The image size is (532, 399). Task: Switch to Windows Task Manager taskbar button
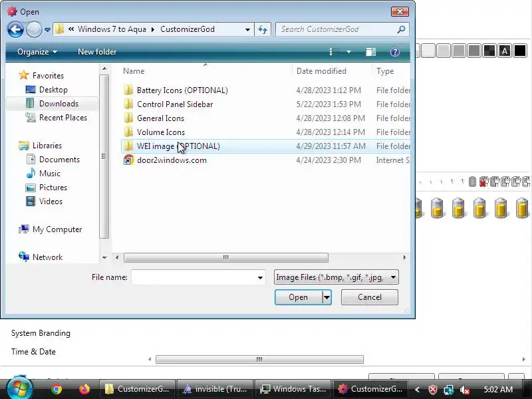(x=293, y=389)
